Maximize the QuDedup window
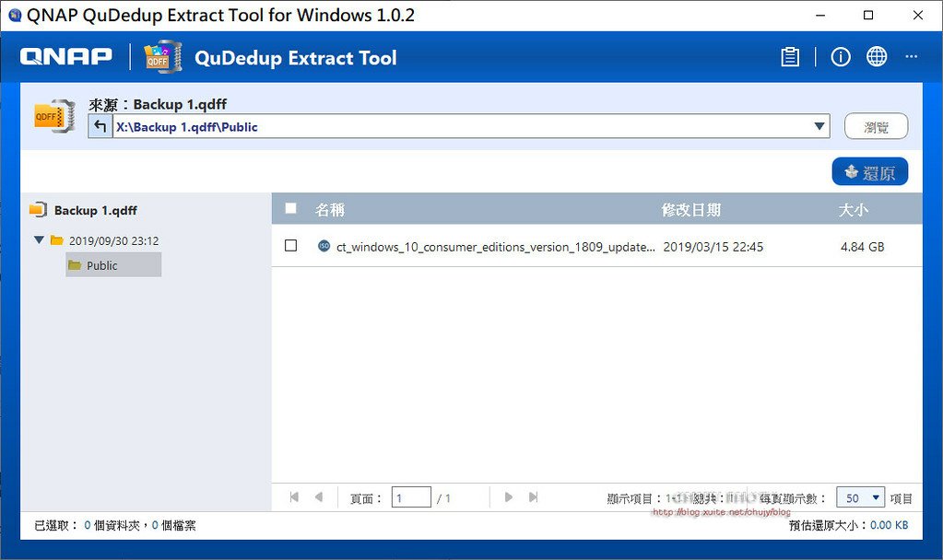Screen dimensions: 943x560 tap(867, 15)
